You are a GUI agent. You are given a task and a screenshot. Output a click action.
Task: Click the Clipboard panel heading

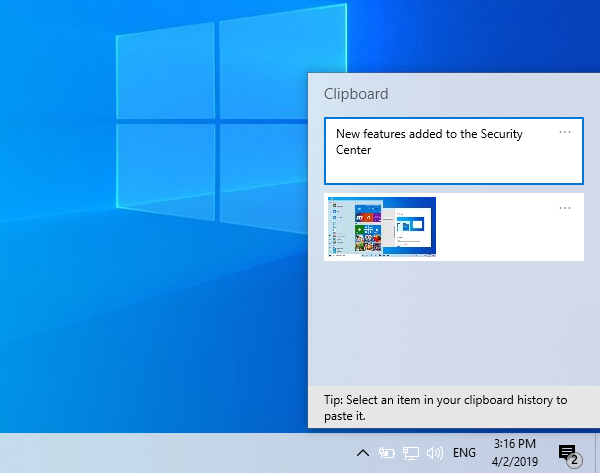click(x=356, y=94)
